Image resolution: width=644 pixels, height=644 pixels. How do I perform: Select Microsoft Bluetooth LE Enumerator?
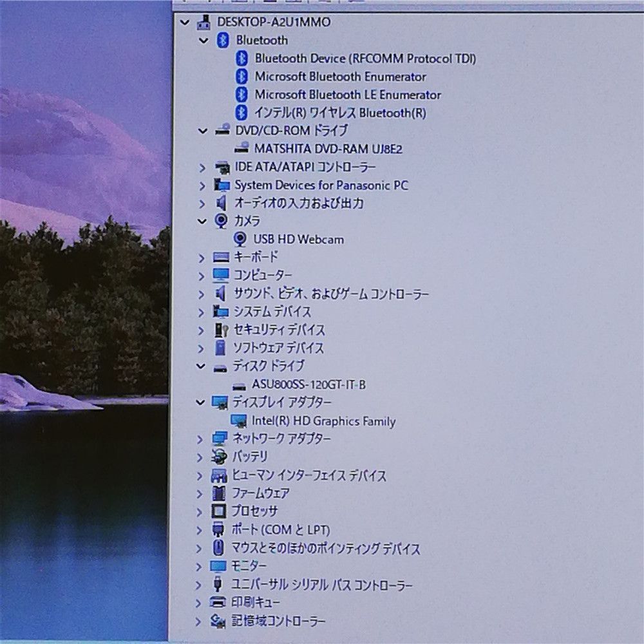(348, 95)
